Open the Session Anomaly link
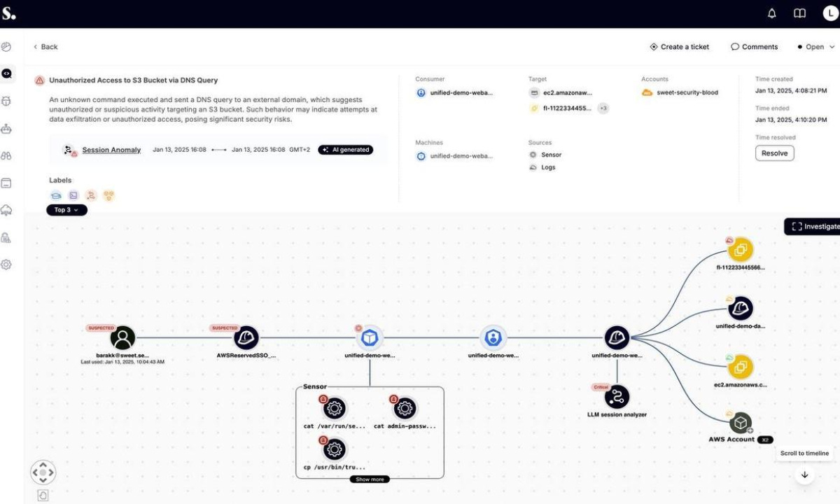The height and width of the screenshot is (504, 840). tap(111, 150)
